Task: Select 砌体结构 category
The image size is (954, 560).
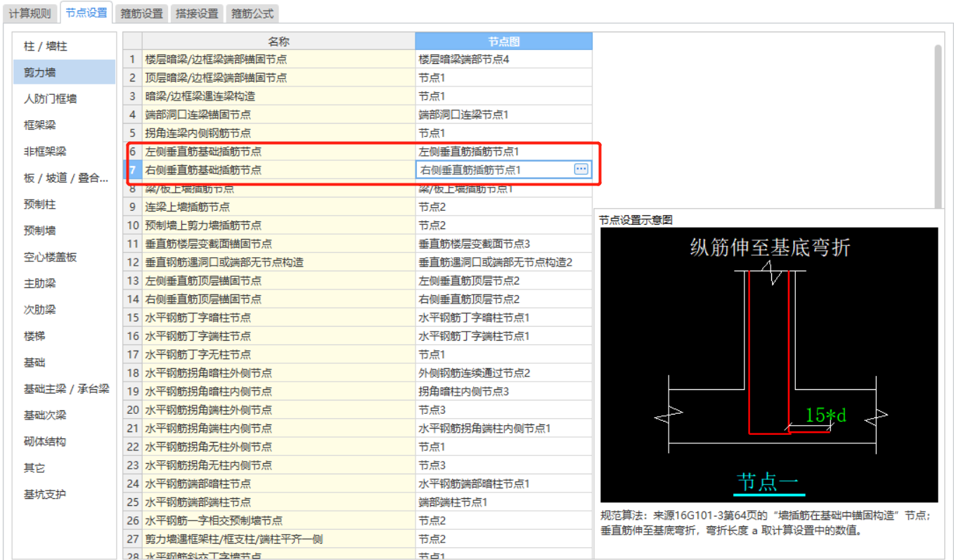Action: click(65, 441)
